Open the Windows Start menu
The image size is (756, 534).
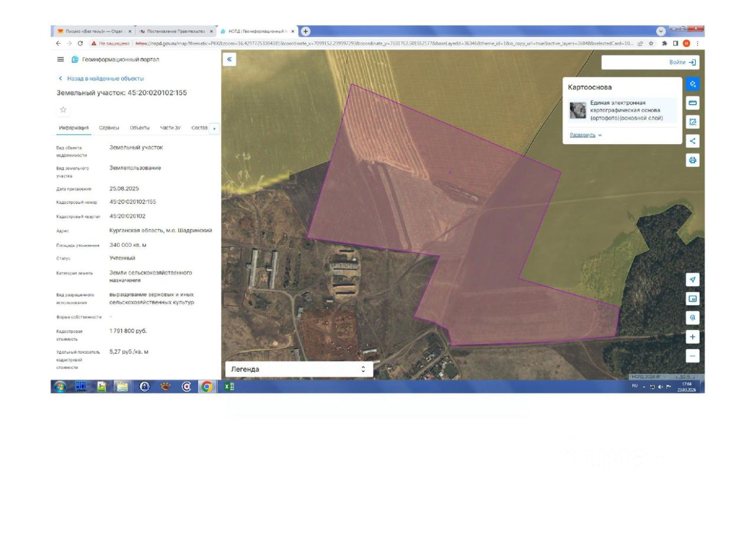point(60,386)
